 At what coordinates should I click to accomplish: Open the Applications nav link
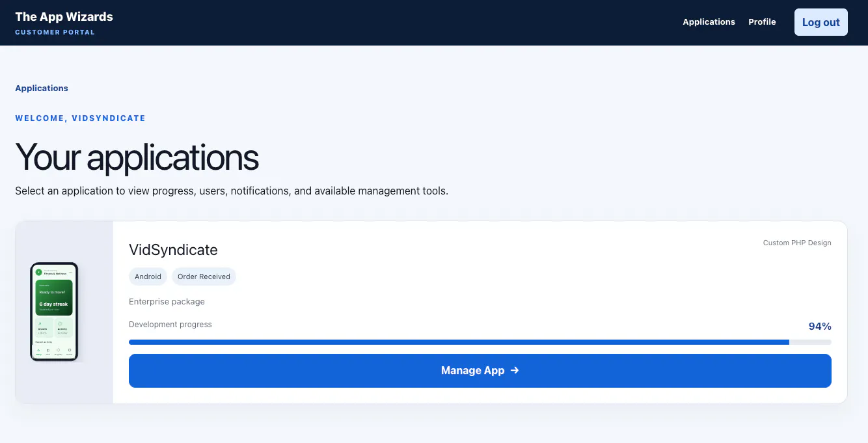tap(709, 22)
